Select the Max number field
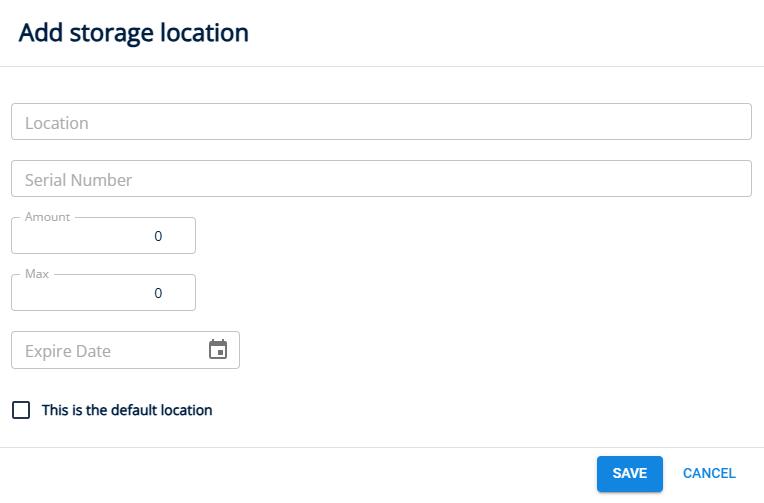The height and width of the screenshot is (503, 764). (x=103, y=294)
